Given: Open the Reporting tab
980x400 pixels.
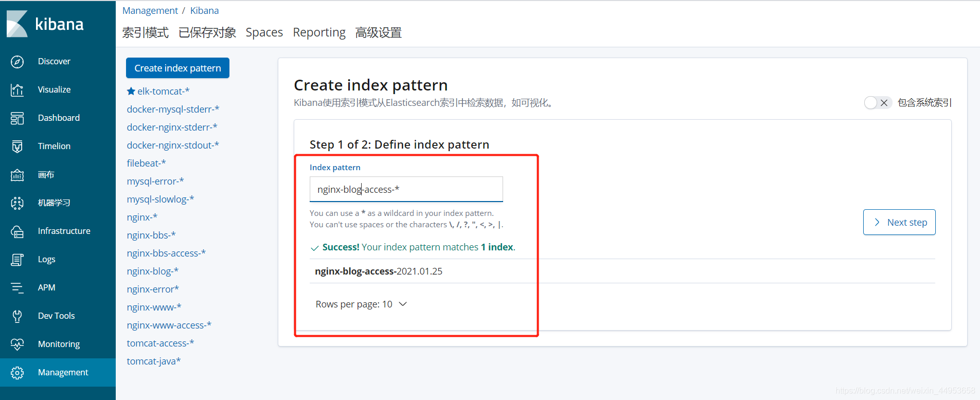Looking at the screenshot, I should [319, 32].
